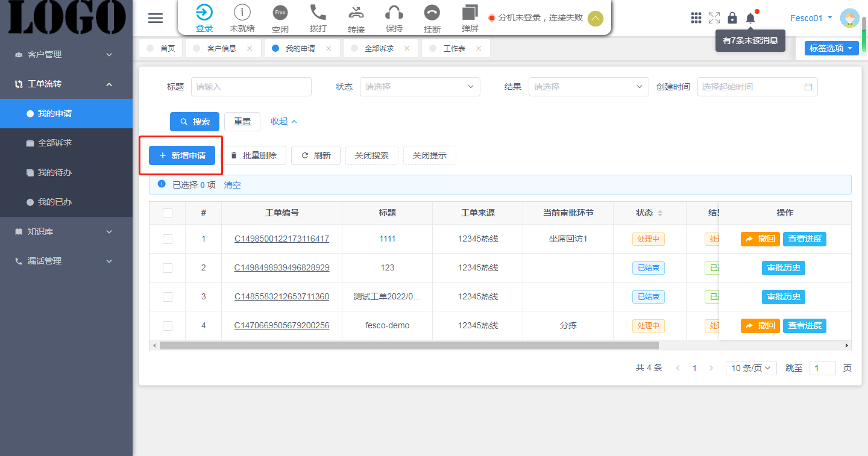Click 查看进度 for the 1111 row

click(x=805, y=239)
